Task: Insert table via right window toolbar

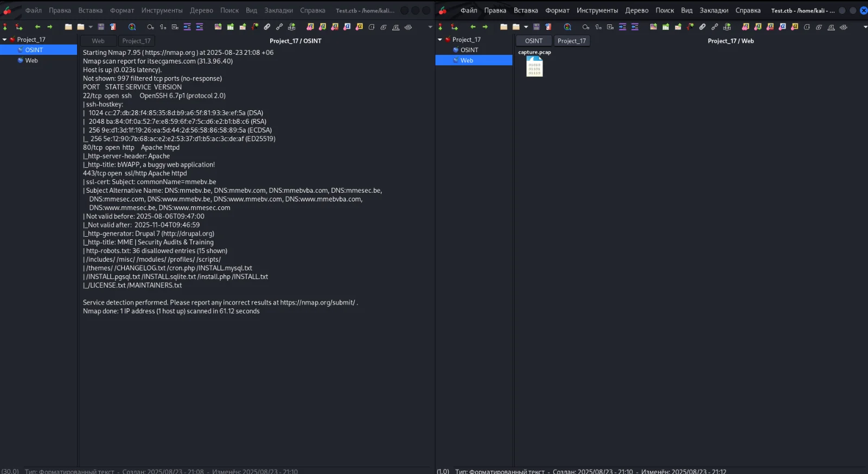Action: [666, 27]
